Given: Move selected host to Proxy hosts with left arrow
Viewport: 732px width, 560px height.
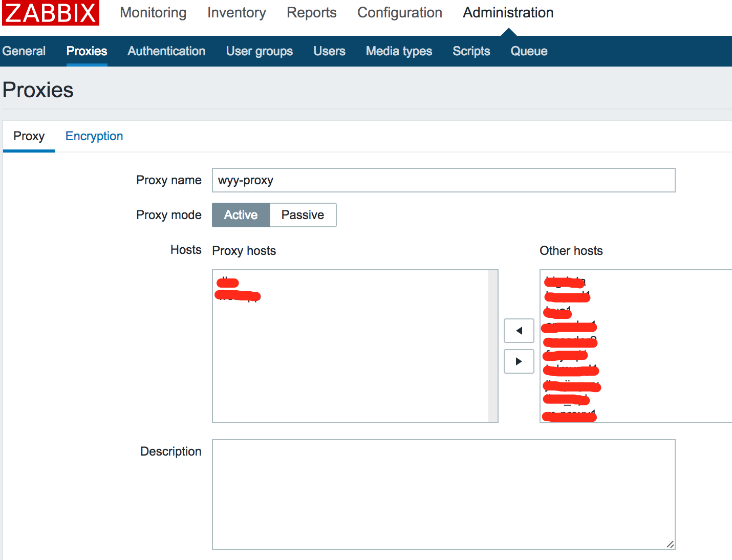Looking at the screenshot, I should 519,331.
